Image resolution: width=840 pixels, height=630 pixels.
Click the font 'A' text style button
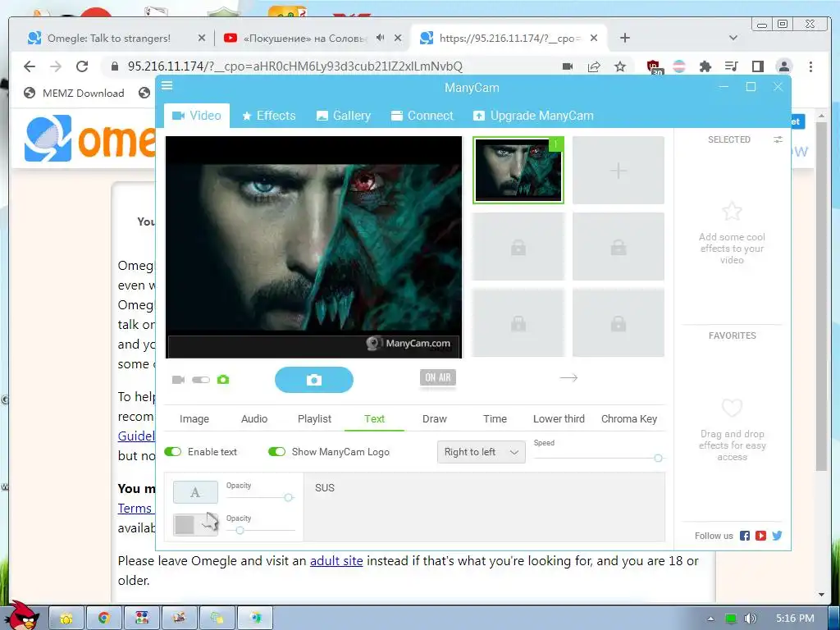click(x=195, y=492)
